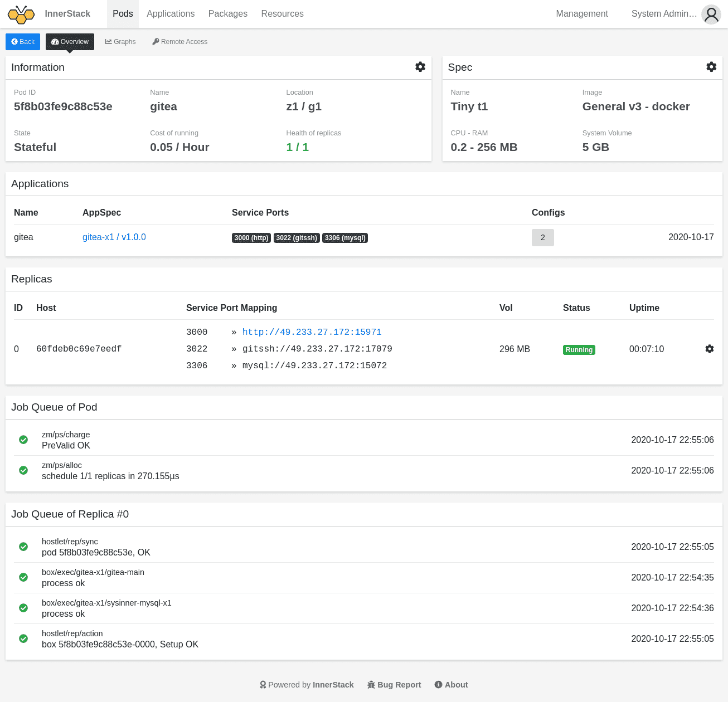The height and width of the screenshot is (702, 728).
Task: Click check icon for hostlet/rep/action job
Action: (23, 638)
